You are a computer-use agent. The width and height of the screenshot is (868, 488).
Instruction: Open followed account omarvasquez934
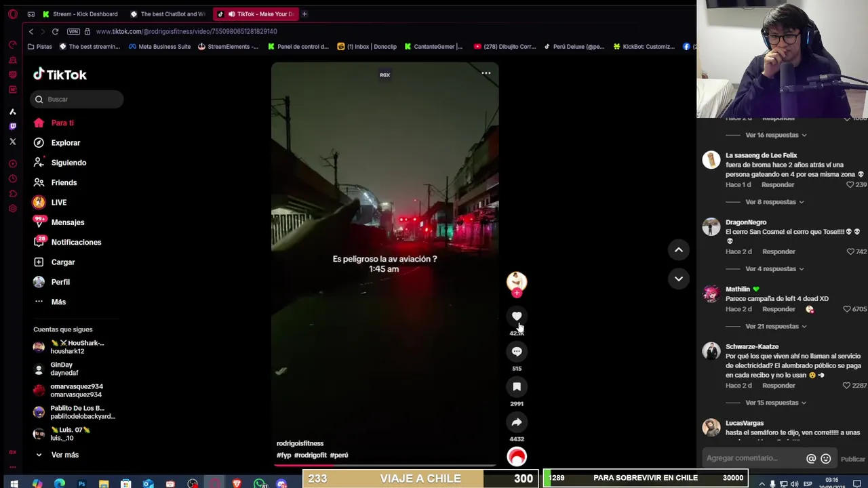[x=70, y=390]
